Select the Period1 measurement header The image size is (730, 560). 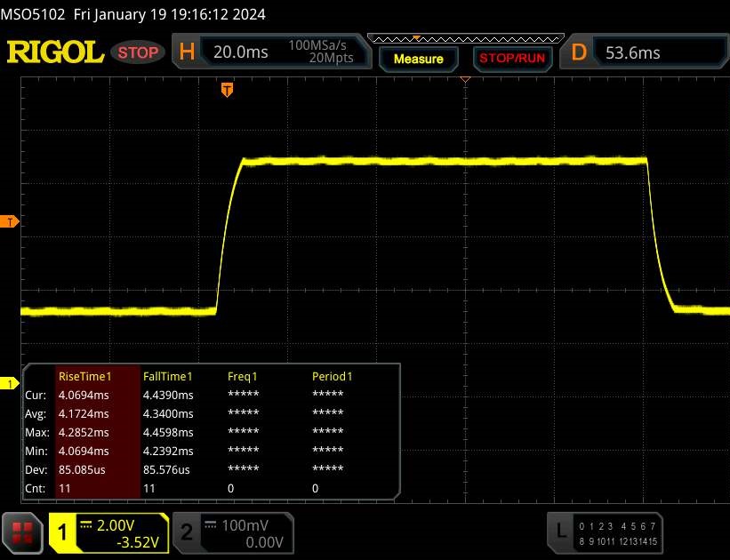332,376
